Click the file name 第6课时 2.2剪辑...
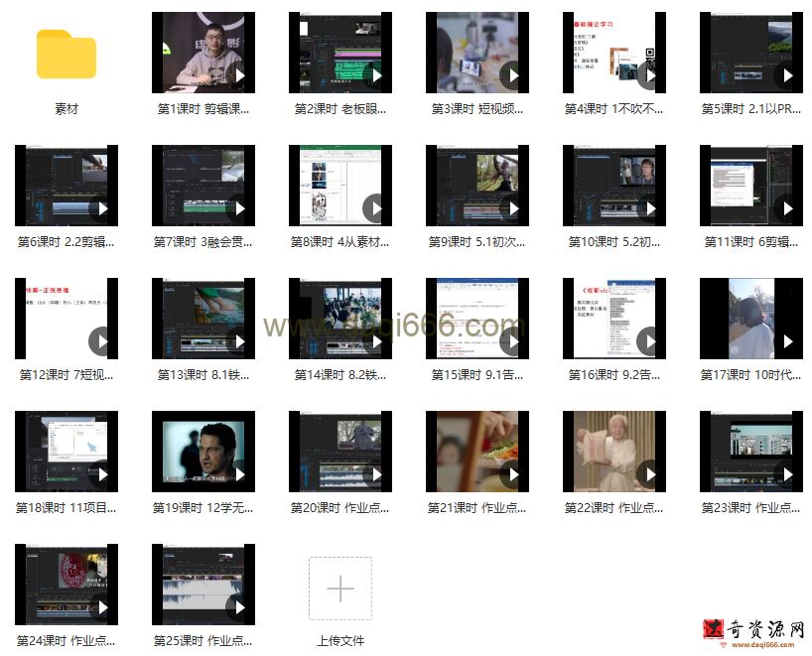 [x=67, y=242]
